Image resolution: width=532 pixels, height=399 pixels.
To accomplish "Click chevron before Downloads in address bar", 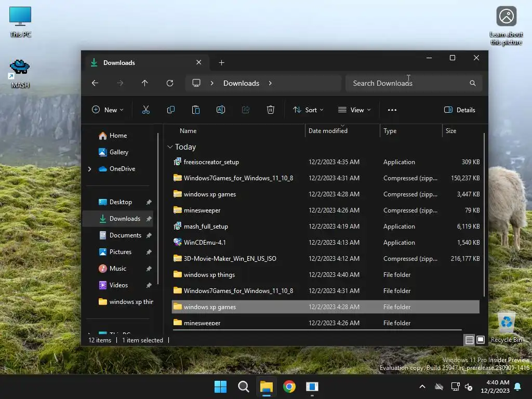I will tap(212, 83).
